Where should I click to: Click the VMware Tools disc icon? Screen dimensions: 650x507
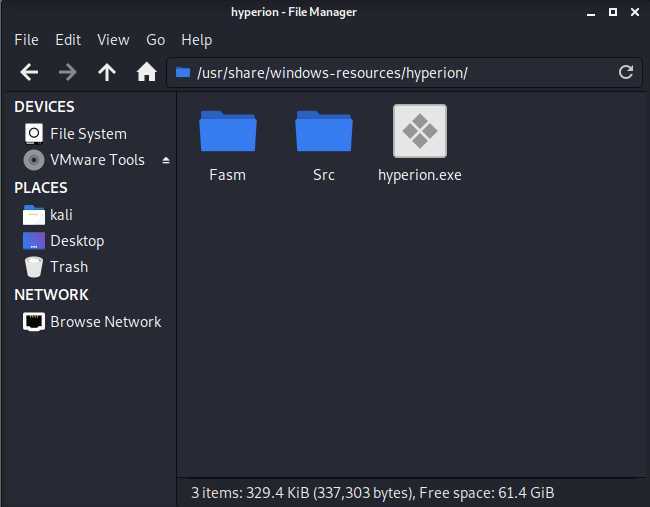34,160
